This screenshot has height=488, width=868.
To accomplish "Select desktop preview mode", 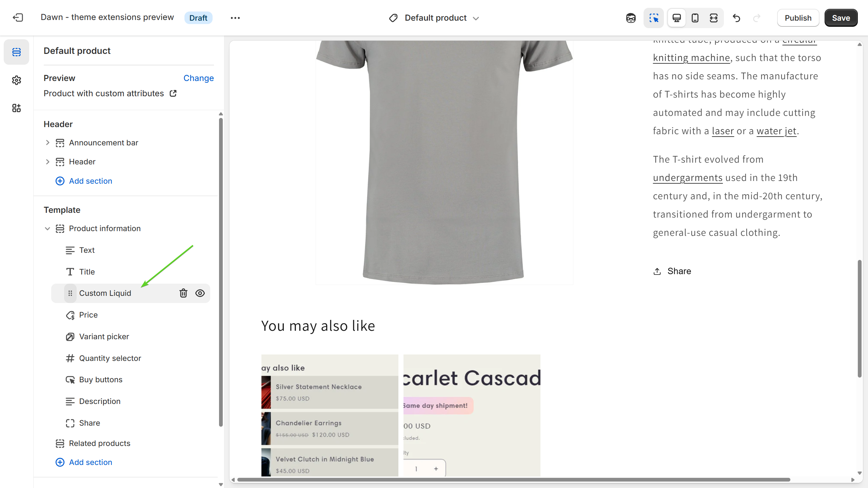I will point(676,18).
